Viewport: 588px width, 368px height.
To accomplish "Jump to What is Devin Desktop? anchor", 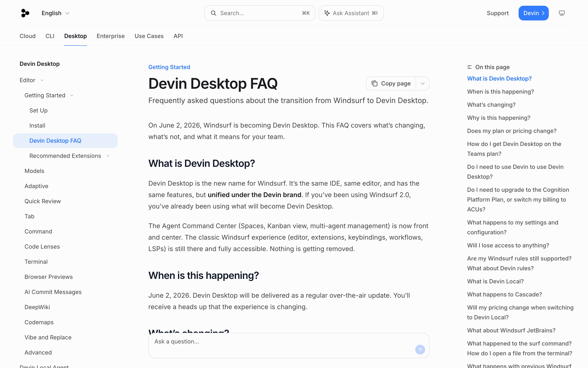I will point(499,79).
